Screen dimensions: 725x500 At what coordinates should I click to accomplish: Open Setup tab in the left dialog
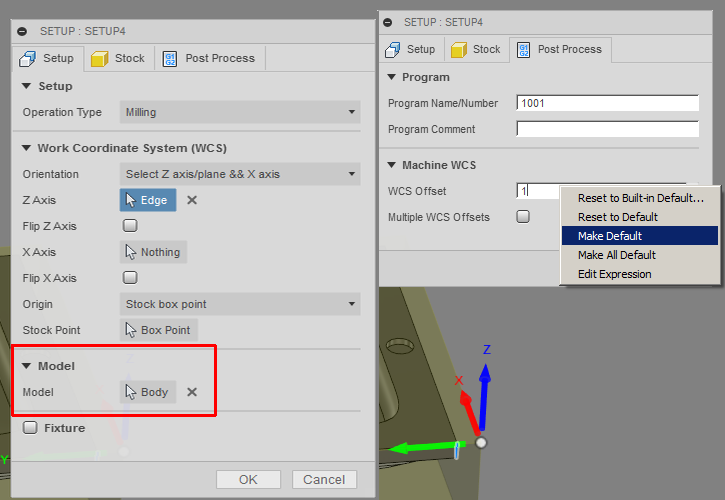click(48, 58)
